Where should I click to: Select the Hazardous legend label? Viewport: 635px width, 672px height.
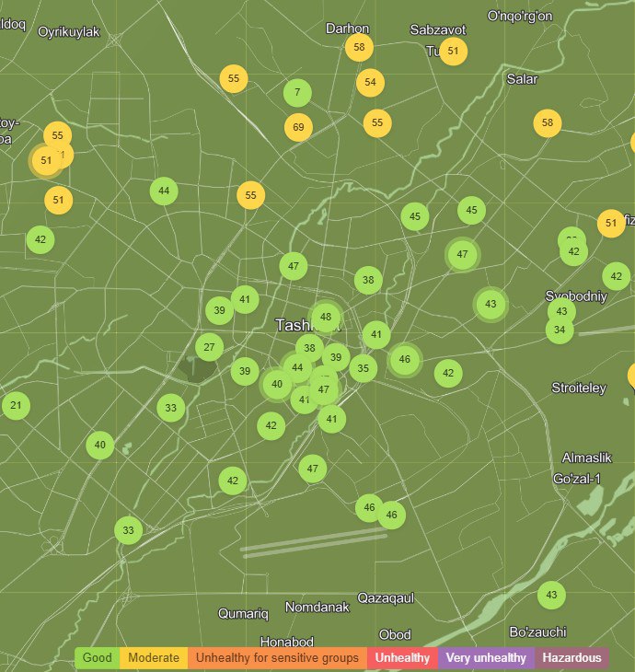point(571,658)
